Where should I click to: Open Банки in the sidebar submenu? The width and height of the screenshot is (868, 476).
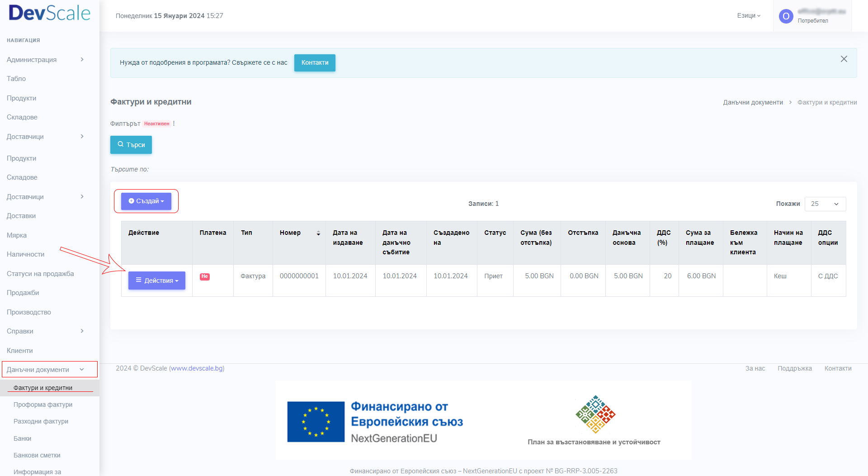tap(23, 438)
